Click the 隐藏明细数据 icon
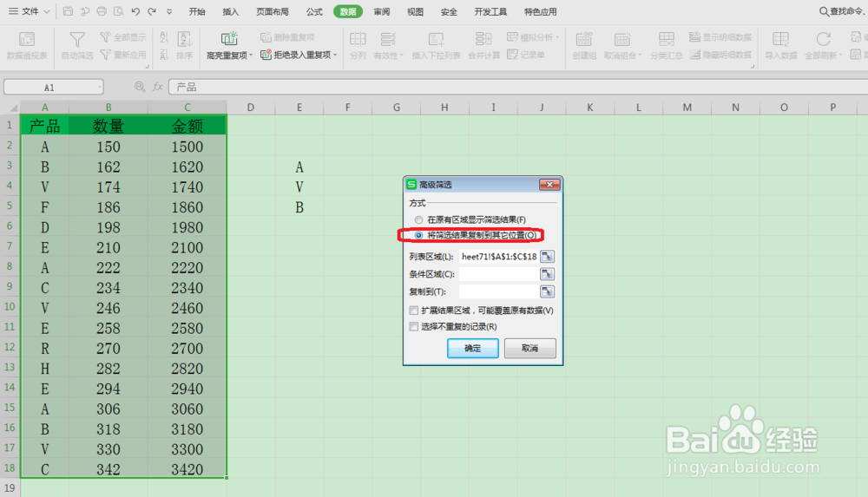868x497 pixels. pyautogui.click(x=694, y=55)
